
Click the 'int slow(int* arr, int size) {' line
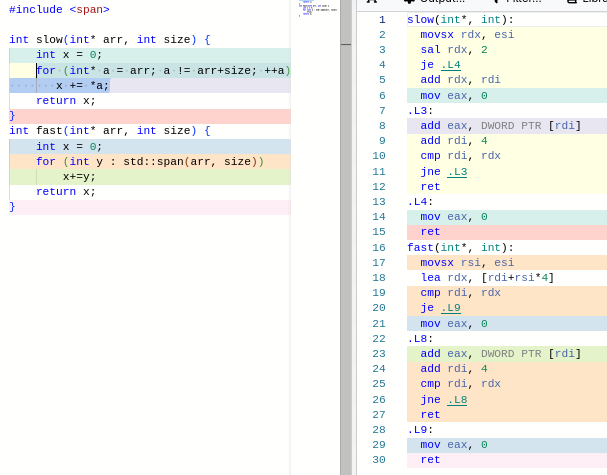pos(110,39)
